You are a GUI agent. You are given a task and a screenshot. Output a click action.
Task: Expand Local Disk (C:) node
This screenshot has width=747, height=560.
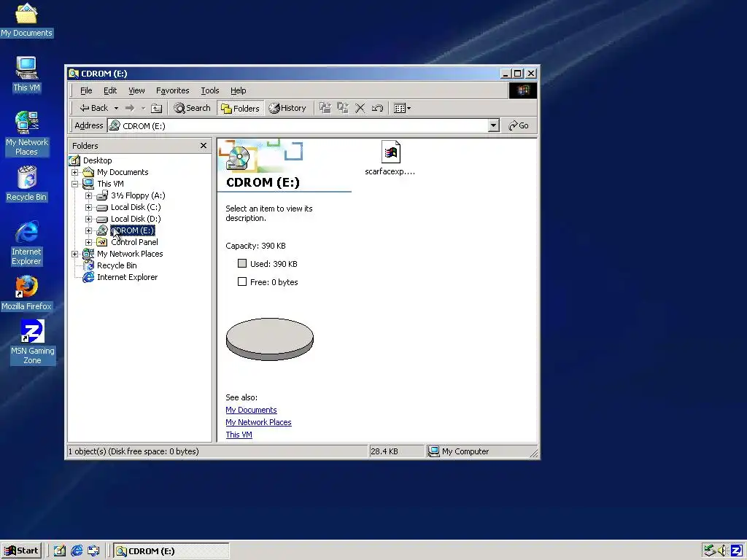pos(88,207)
